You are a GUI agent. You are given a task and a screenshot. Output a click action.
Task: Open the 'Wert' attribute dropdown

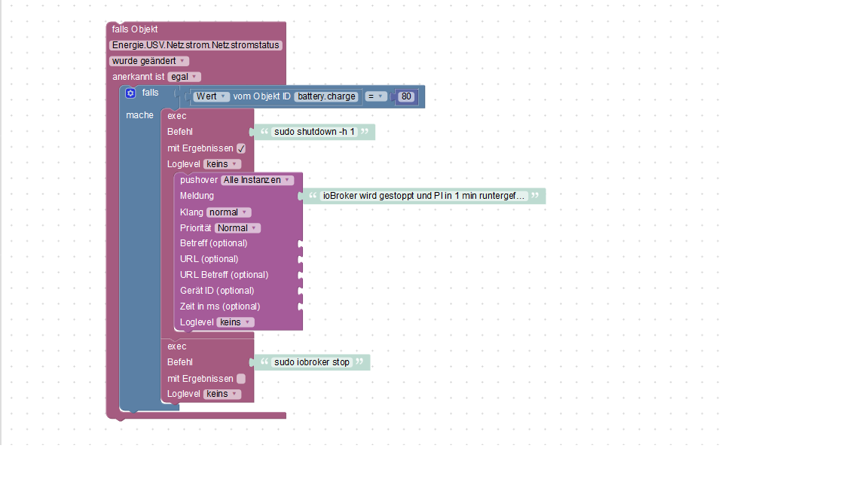[x=212, y=96]
